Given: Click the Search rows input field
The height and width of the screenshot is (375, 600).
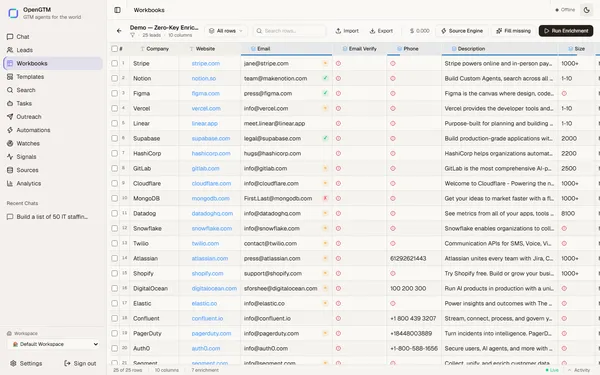Looking at the screenshot, I should tap(289, 31).
